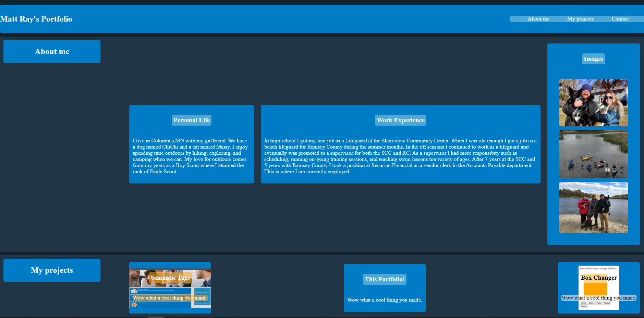The height and width of the screenshot is (318, 644).
Task: Click the Contact link in the header
Action: [620, 19]
